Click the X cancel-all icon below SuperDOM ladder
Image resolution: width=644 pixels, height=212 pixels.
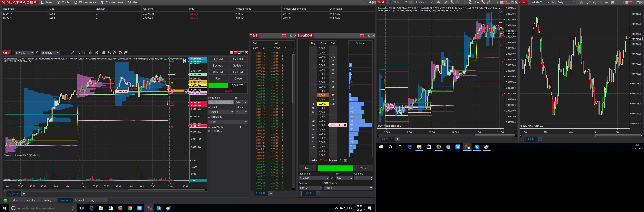pyautogui.click(x=345, y=160)
